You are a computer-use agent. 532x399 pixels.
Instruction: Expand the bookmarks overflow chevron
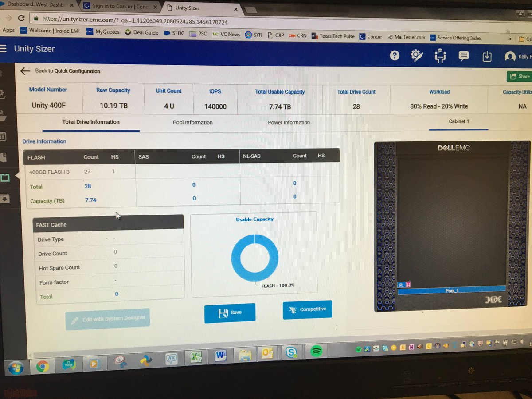click(510, 39)
